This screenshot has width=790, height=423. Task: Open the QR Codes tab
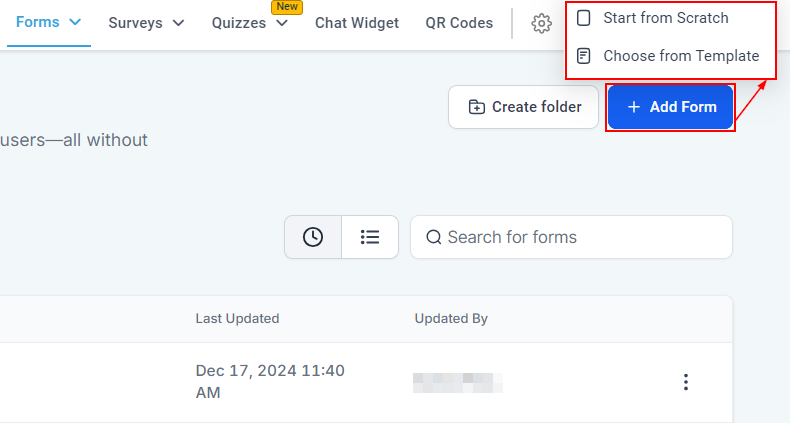pyautogui.click(x=459, y=23)
